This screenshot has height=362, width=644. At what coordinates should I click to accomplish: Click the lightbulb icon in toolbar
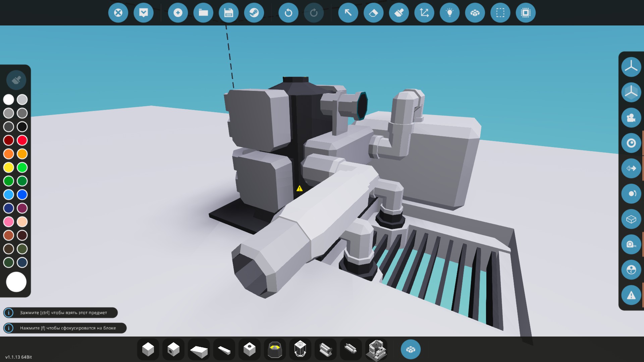pyautogui.click(x=449, y=13)
